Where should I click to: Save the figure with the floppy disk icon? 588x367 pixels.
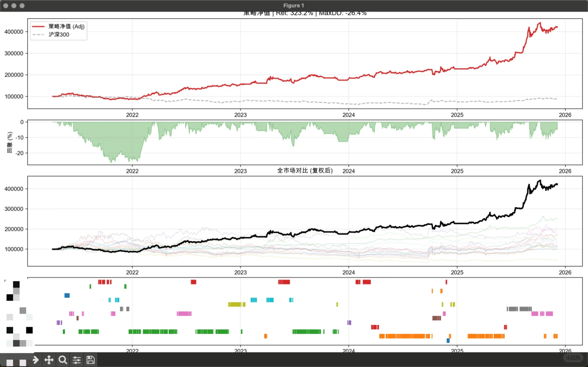tap(91, 360)
